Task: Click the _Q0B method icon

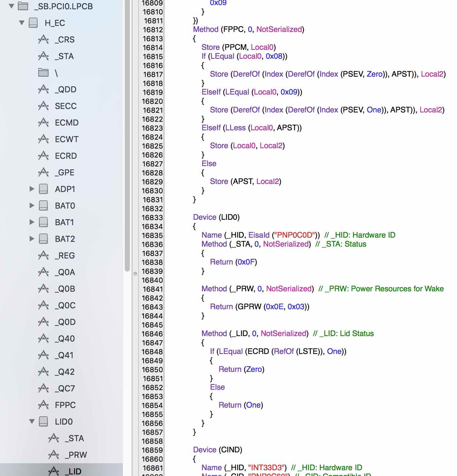Action: (x=43, y=289)
